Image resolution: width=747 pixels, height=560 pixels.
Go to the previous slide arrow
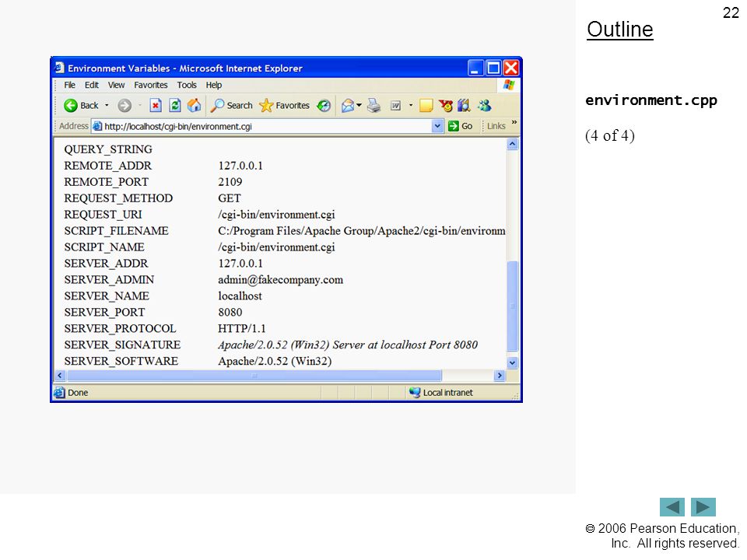click(672, 507)
